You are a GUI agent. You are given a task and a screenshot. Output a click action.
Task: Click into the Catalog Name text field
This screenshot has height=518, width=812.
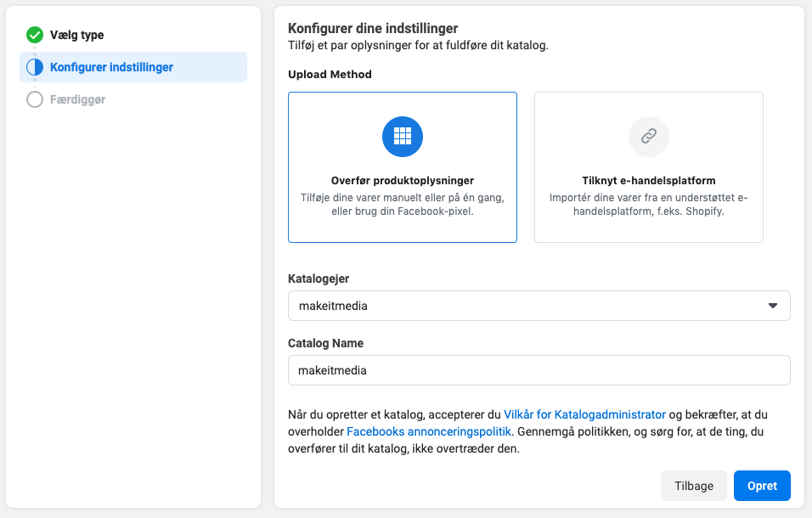pyautogui.click(x=539, y=370)
